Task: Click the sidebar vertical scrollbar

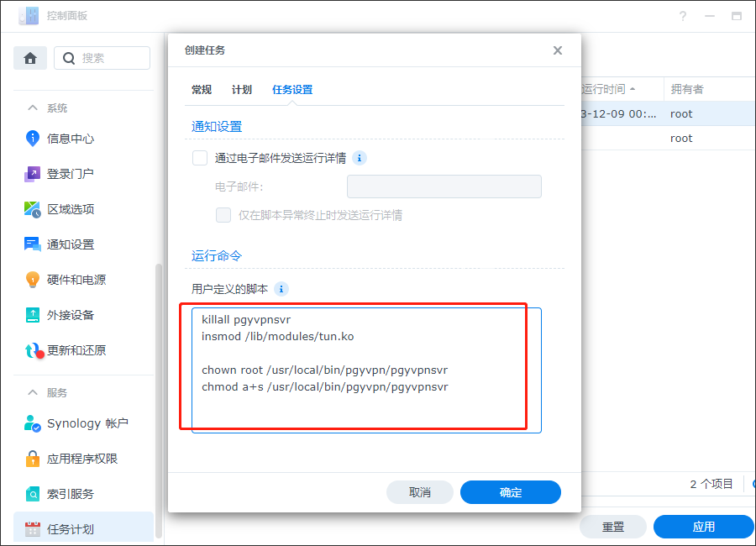Action: (x=158, y=401)
